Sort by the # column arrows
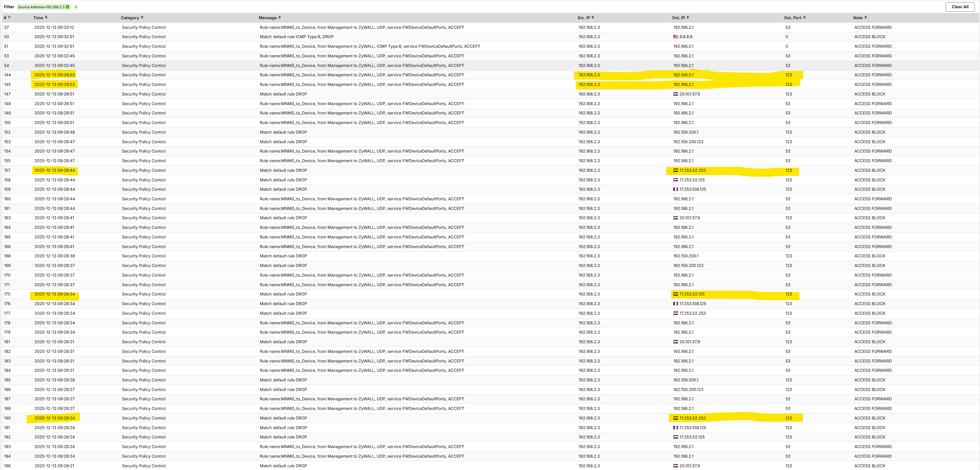Screen dimensions: 980x470 [x=9, y=18]
